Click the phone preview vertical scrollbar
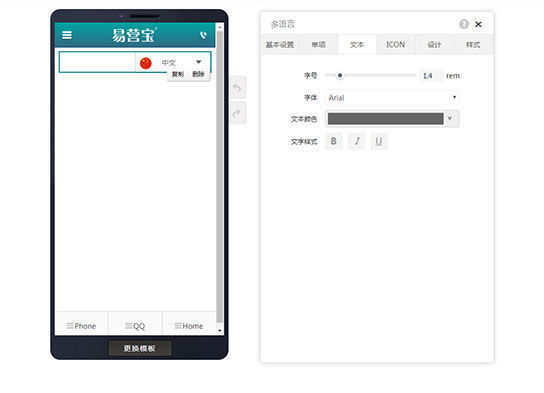Image resolution: width=544 pixels, height=393 pixels. click(220, 177)
